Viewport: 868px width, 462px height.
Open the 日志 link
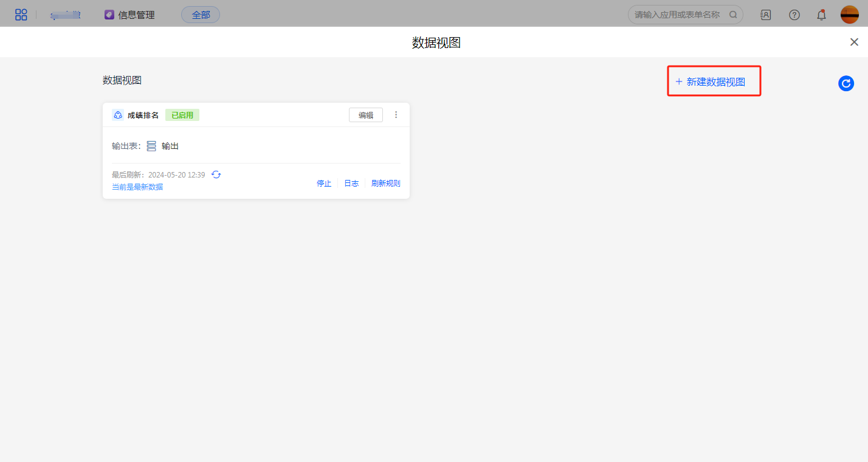click(351, 184)
